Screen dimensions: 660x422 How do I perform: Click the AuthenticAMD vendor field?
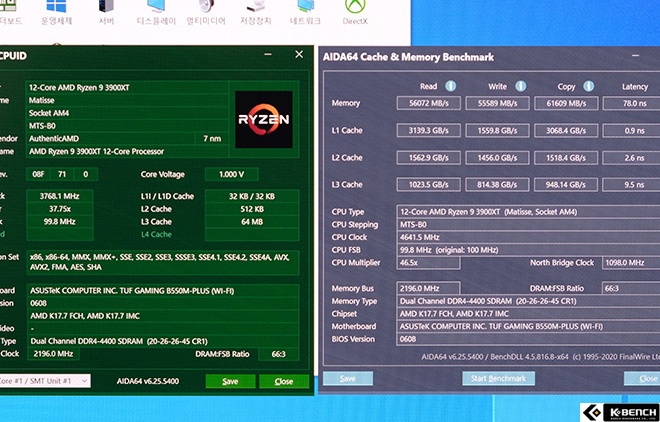[111, 138]
